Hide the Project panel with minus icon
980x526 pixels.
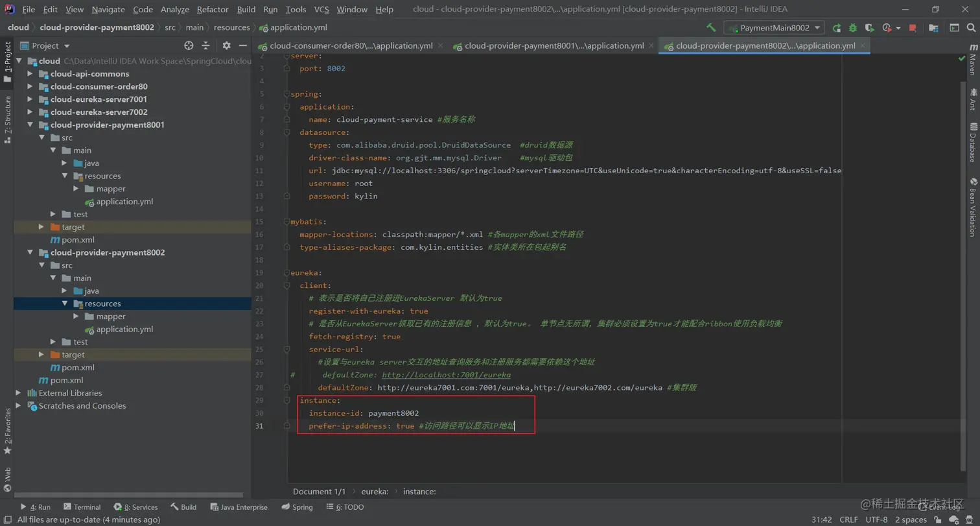click(x=243, y=45)
